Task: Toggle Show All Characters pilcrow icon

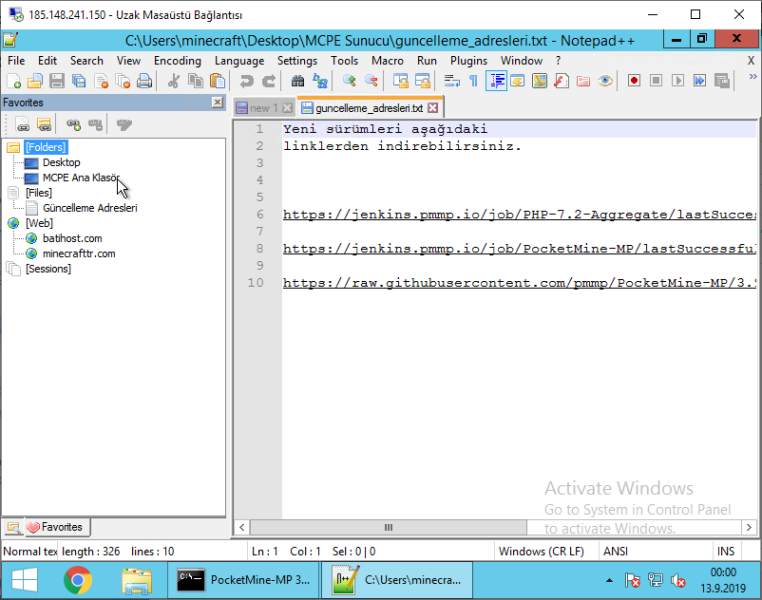Action: (474, 81)
